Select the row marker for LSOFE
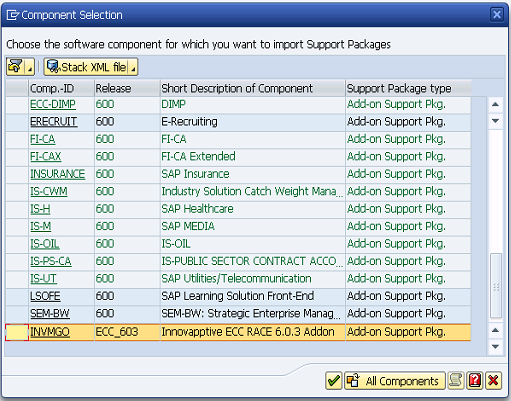511x401 pixels. (x=17, y=296)
